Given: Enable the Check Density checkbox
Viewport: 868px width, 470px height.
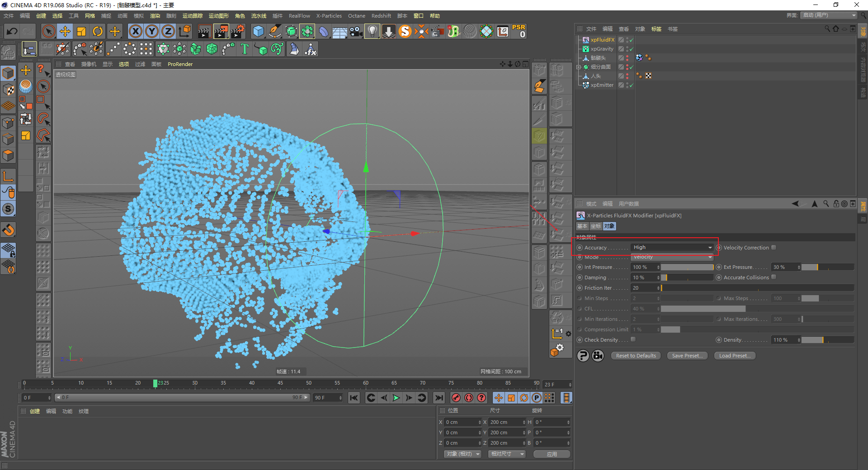Looking at the screenshot, I should tap(633, 339).
